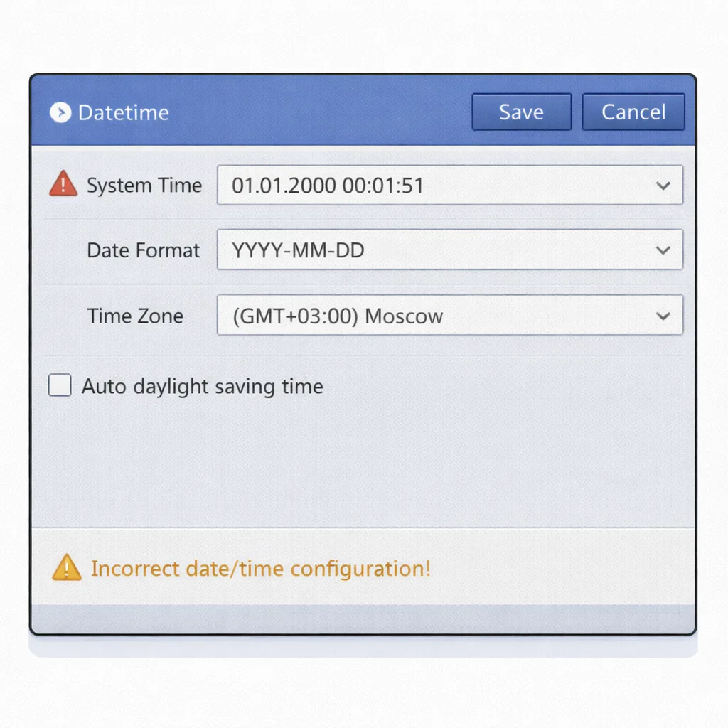The height and width of the screenshot is (728, 728).
Task: Click the YYYY-MM-DD date format field
Action: 450,250
